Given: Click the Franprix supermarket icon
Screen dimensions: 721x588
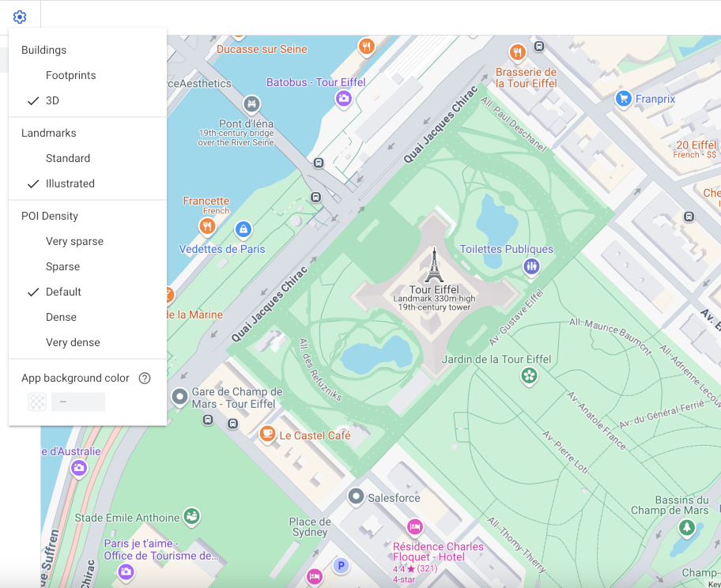Looking at the screenshot, I should (625, 99).
